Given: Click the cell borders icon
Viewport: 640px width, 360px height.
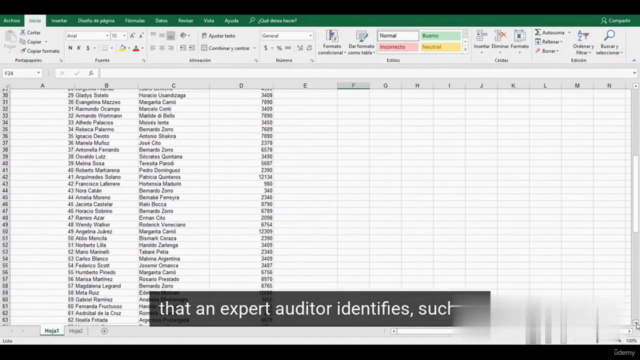Looking at the screenshot, I should point(105,48).
